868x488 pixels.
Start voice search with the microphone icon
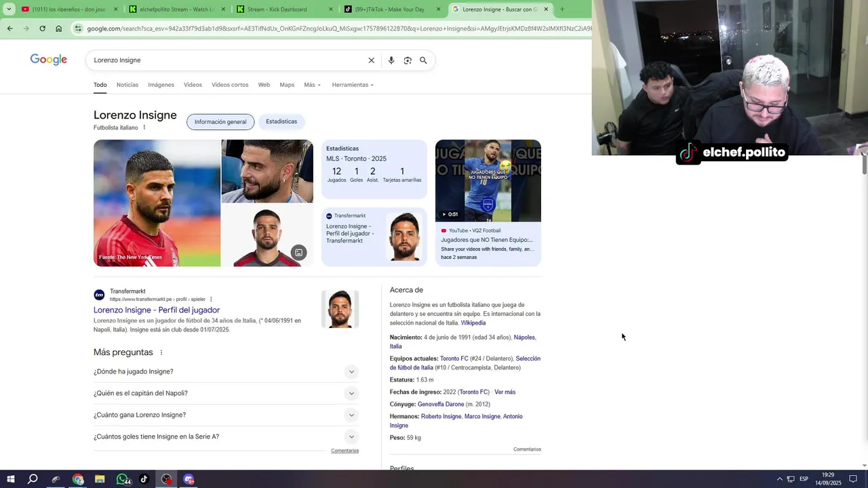tap(391, 60)
